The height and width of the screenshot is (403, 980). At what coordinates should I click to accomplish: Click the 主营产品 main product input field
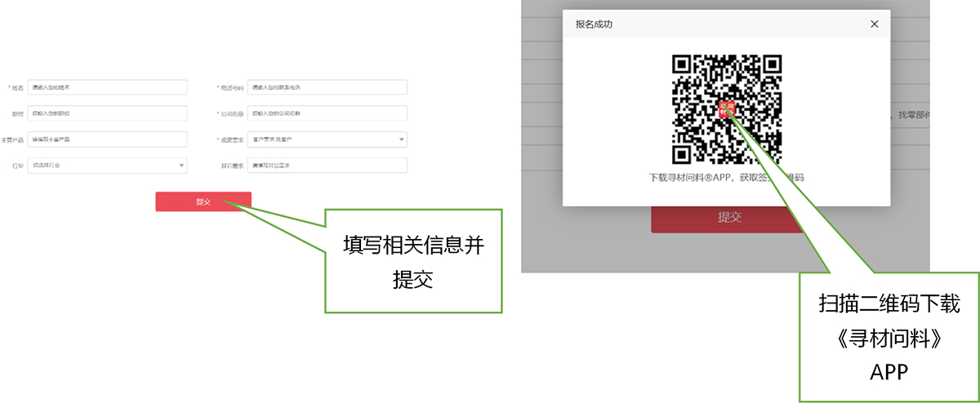107,139
